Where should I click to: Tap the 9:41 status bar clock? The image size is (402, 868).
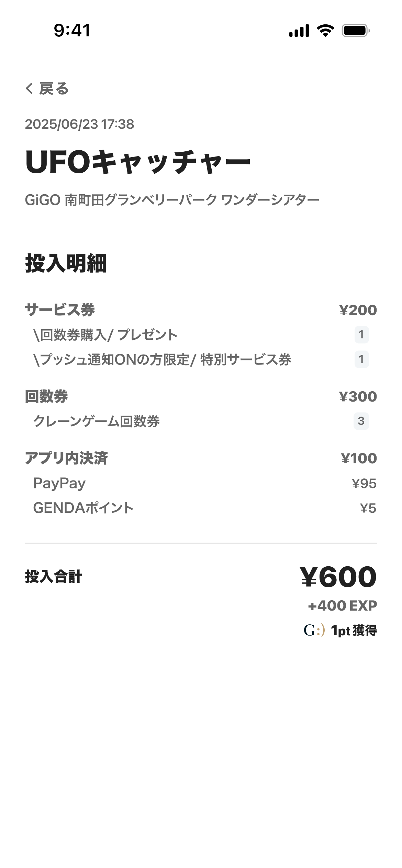[x=72, y=30]
